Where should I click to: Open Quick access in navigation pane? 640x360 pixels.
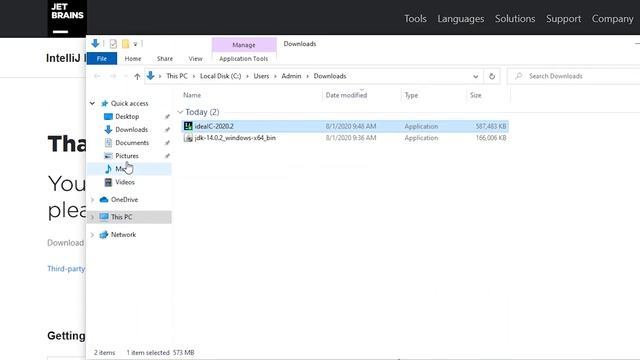click(129, 103)
